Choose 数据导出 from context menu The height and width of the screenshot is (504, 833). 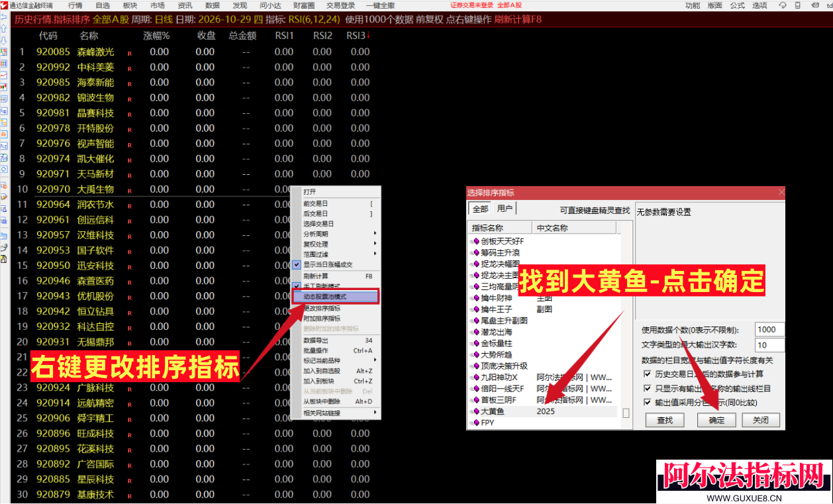tap(336, 340)
